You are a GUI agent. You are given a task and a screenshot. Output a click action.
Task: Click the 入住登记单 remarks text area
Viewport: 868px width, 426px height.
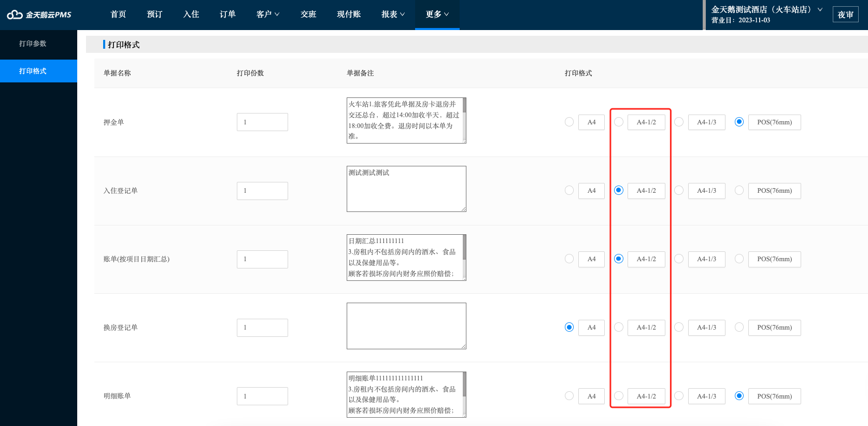click(x=406, y=189)
